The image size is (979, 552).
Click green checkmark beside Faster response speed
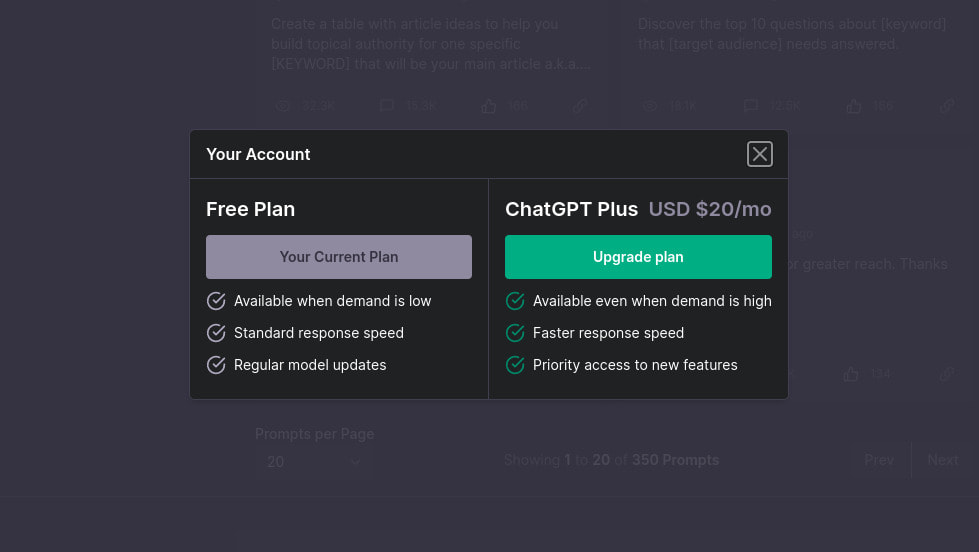[515, 333]
